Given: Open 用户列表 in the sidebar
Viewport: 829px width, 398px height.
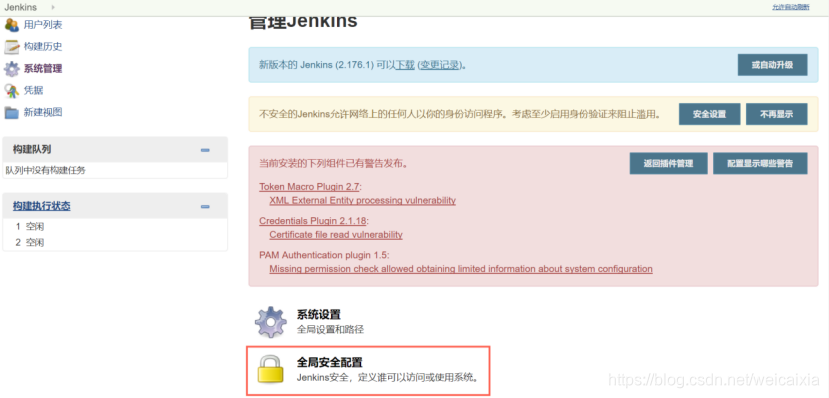Looking at the screenshot, I should click(43, 24).
